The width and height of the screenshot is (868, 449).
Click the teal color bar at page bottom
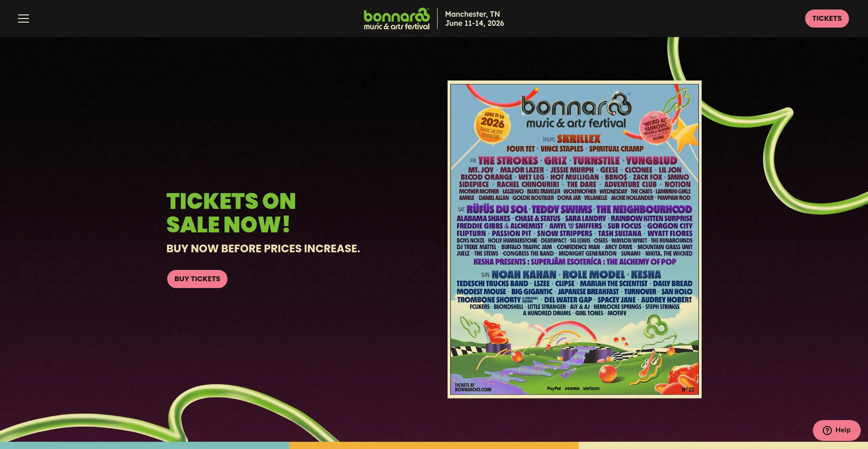point(145,445)
